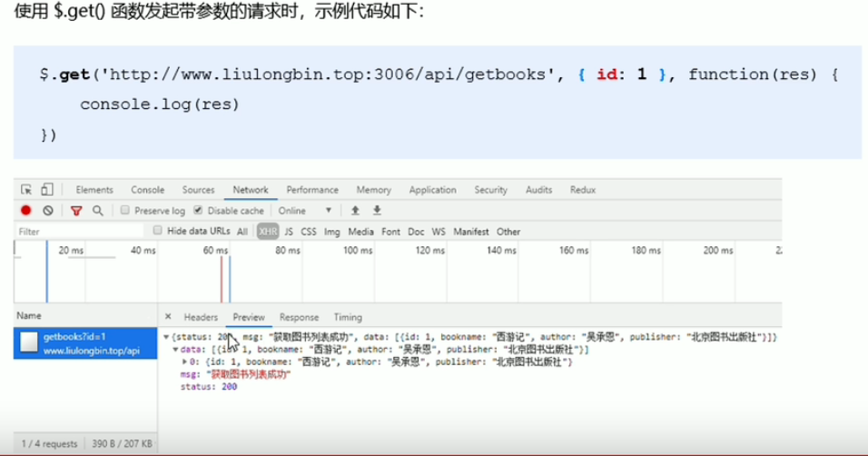Uncheck the Disable cache checkbox
The height and width of the screenshot is (456, 868).
click(x=198, y=211)
